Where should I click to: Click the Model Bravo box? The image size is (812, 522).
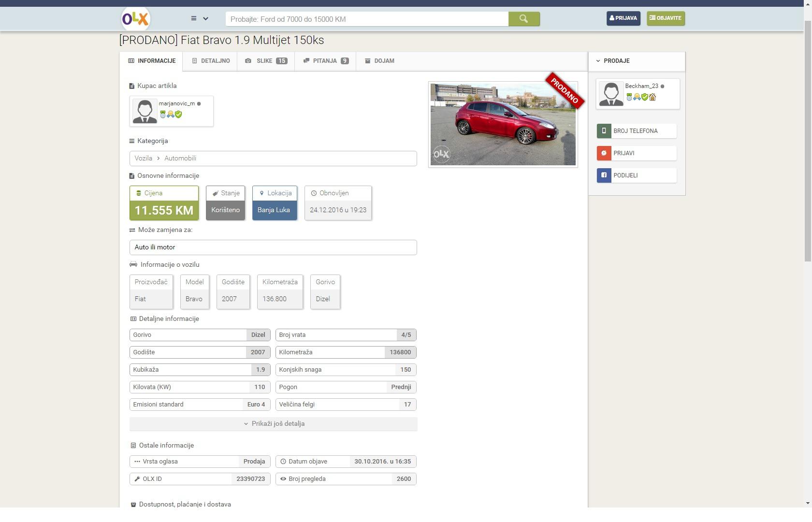click(194, 292)
